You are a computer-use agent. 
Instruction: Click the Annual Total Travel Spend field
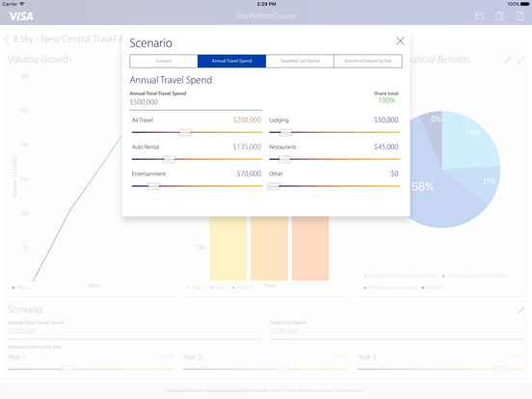pos(196,102)
